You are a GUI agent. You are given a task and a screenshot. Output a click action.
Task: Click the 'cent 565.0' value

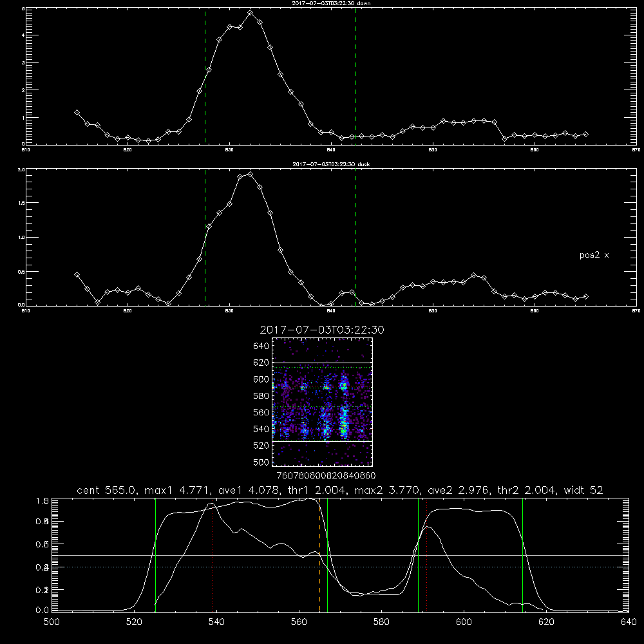(108, 490)
